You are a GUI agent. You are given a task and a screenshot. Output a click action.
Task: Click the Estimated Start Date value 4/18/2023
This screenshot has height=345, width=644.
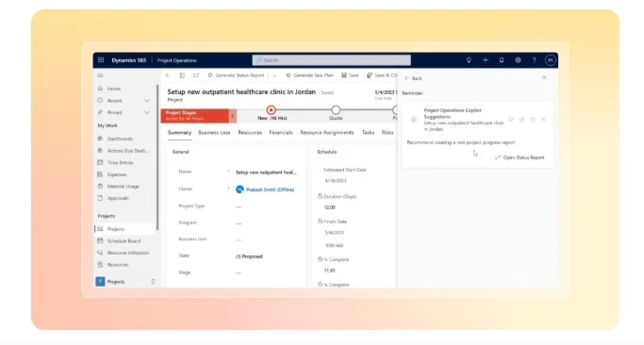click(x=336, y=181)
